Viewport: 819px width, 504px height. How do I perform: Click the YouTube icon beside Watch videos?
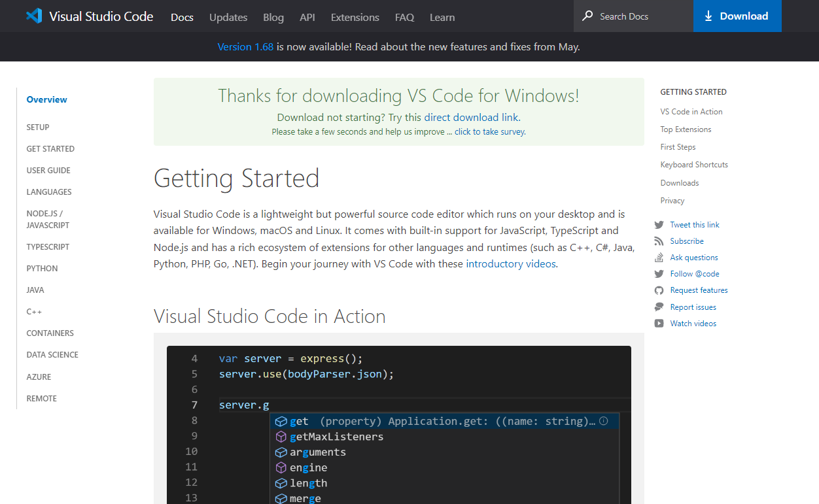[659, 324]
